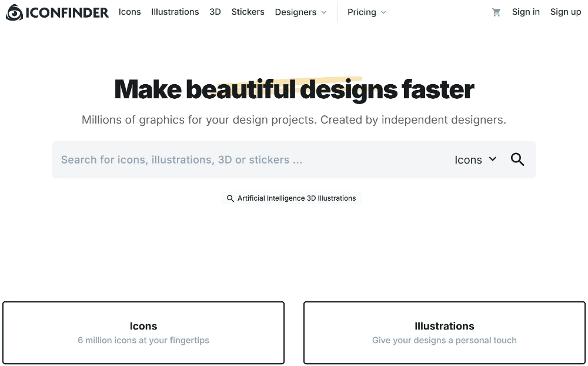This screenshot has width=588, height=366.
Task: Click the chevron next to Pricing
Action: tap(384, 12)
